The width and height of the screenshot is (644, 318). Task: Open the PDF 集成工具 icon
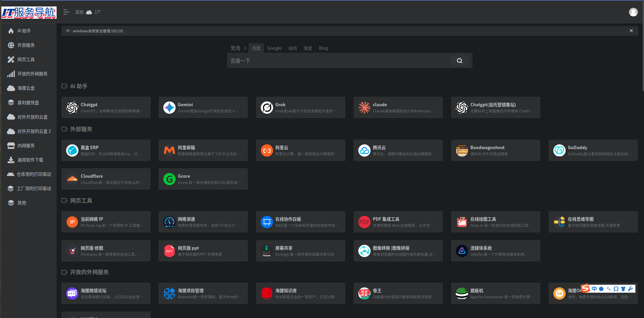click(x=364, y=222)
